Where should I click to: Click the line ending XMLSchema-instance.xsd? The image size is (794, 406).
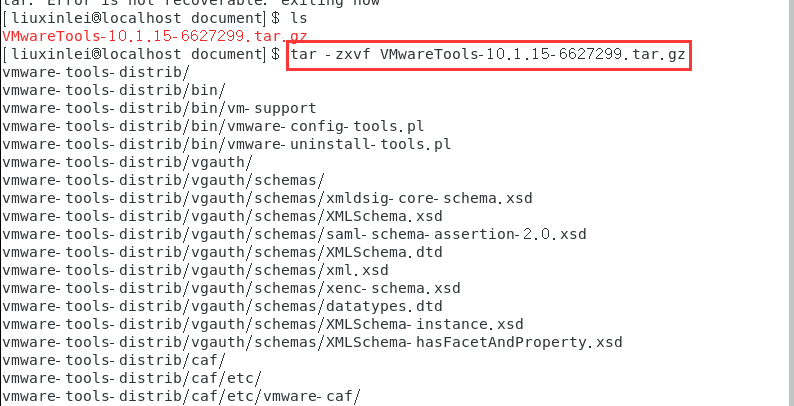262,324
